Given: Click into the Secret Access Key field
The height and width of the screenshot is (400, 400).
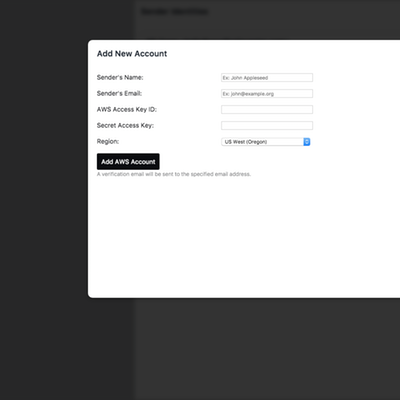Looking at the screenshot, I should click(x=267, y=126).
